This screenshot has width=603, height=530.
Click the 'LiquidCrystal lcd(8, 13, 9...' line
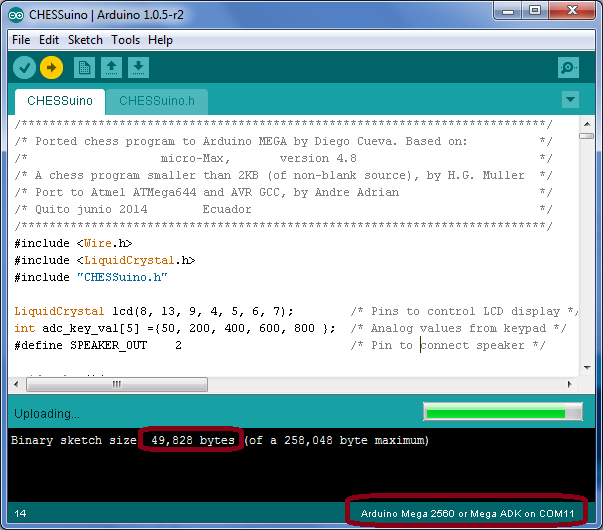[154, 311]
